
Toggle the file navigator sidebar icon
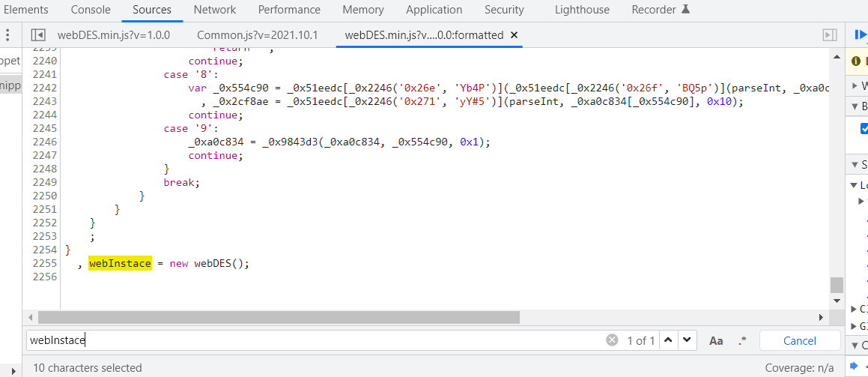(38, 35)
